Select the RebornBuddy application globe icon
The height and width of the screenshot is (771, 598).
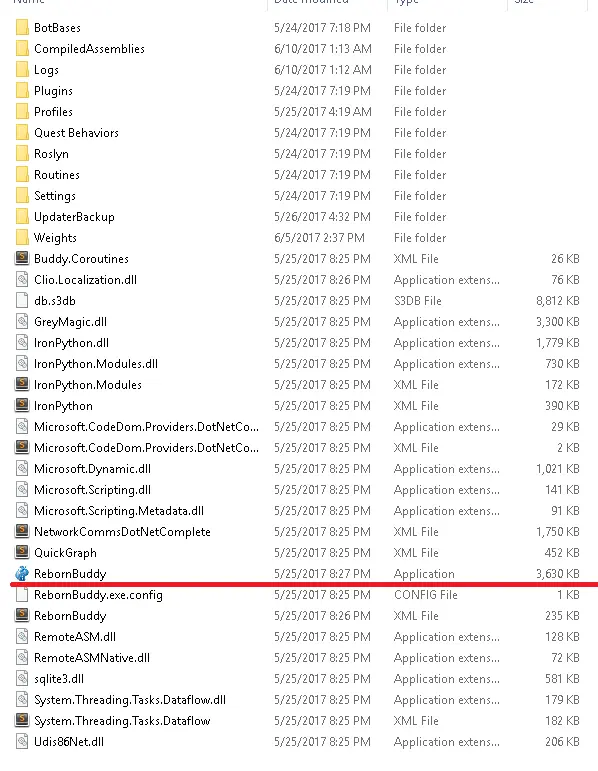22,573
